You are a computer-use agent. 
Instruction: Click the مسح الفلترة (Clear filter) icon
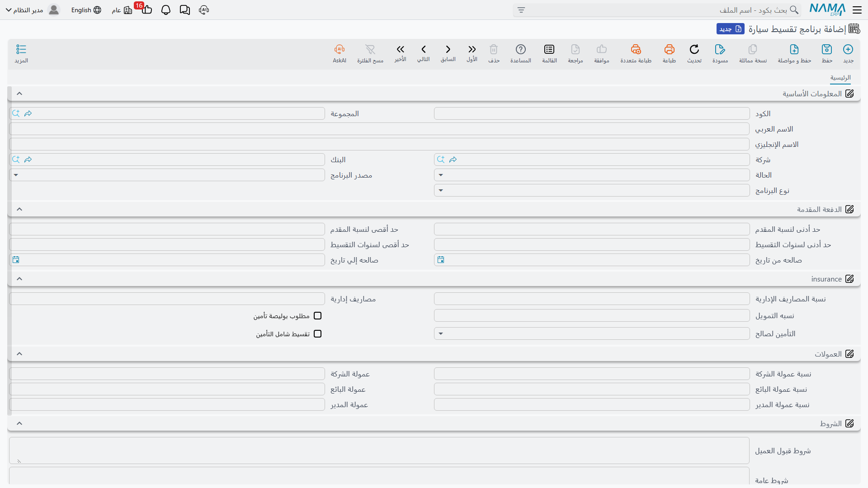(370, 49)
